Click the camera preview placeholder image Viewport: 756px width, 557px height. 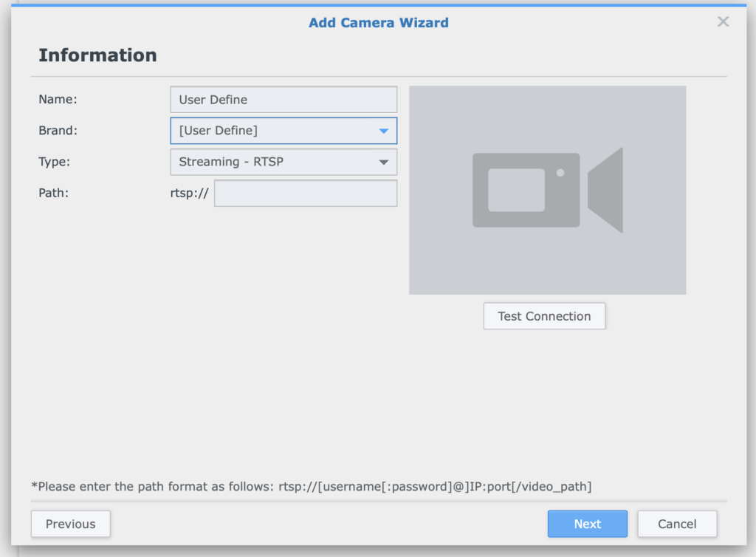[x=548, y=190]
